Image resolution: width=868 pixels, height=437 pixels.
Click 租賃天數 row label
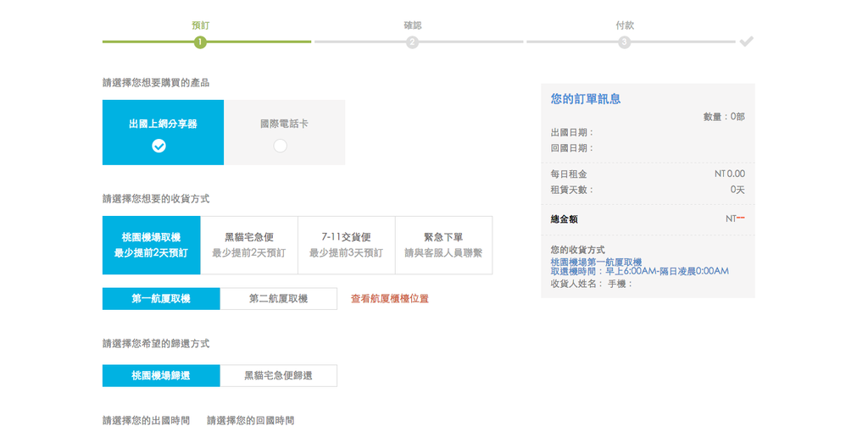coord(572,190)
